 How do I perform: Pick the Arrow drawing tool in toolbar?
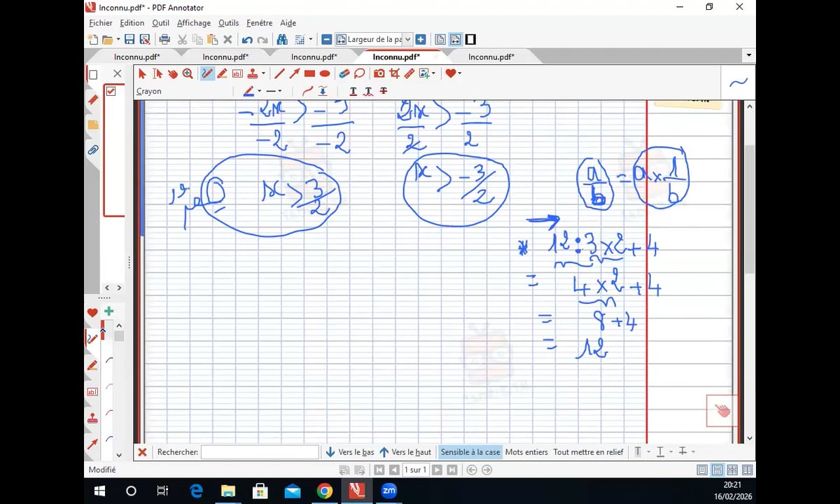295,73
